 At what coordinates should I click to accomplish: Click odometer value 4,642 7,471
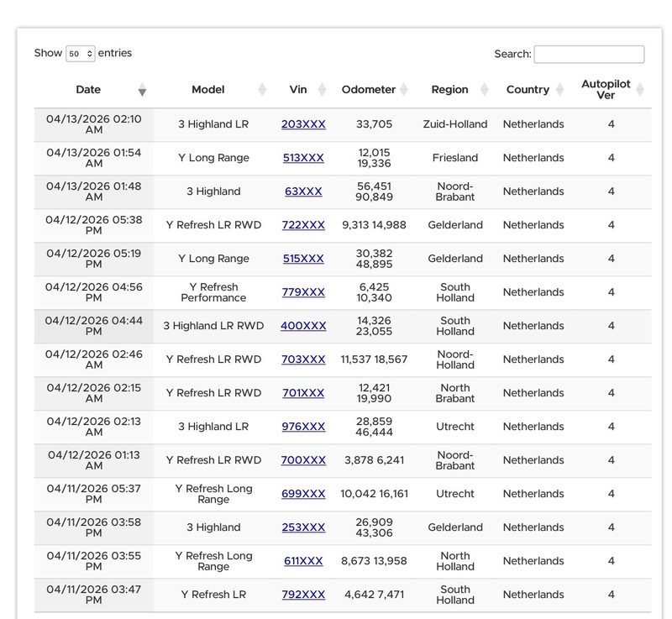point(374,595)
